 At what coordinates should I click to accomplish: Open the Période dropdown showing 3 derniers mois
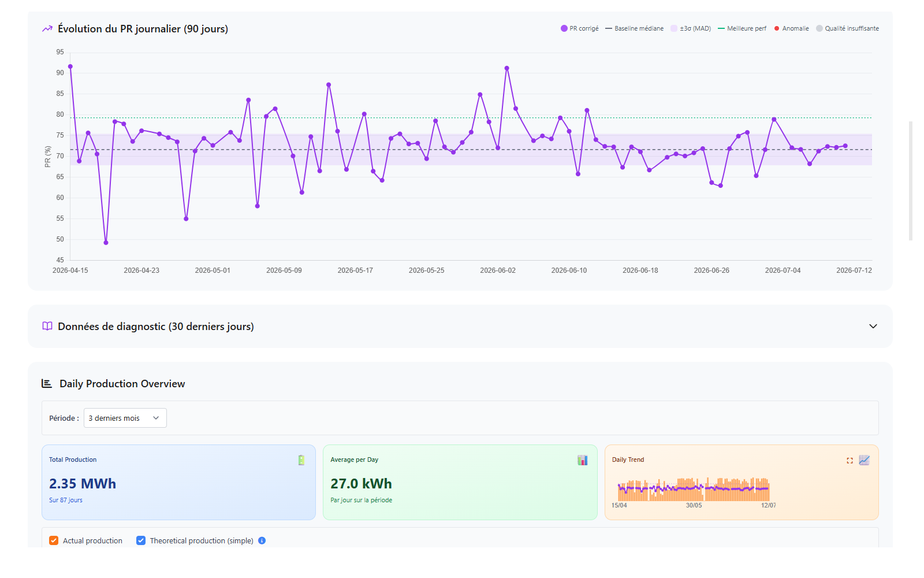pyautogui.click(x=125, y=418)
